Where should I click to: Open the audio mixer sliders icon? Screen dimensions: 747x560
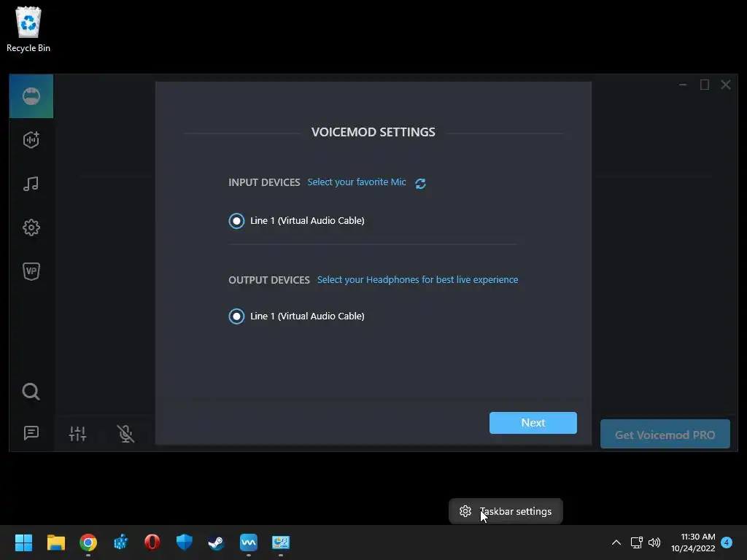[x=77, y=433]
